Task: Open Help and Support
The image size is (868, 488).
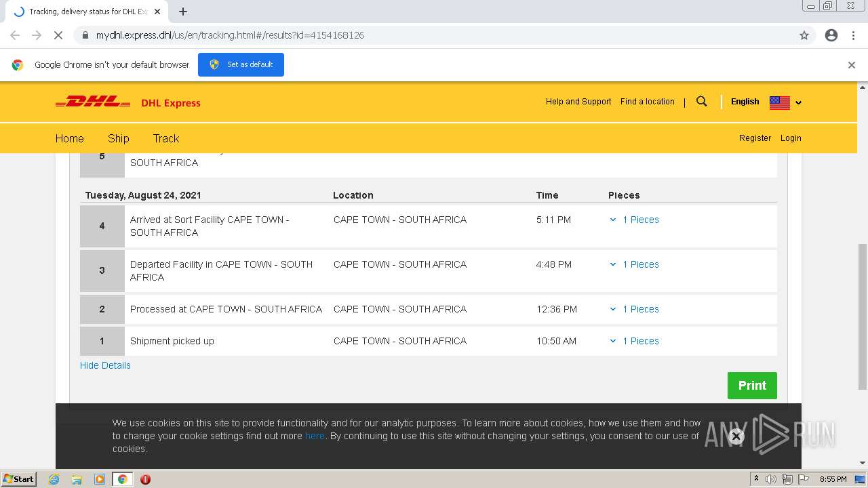Action: tap(578, 102)
